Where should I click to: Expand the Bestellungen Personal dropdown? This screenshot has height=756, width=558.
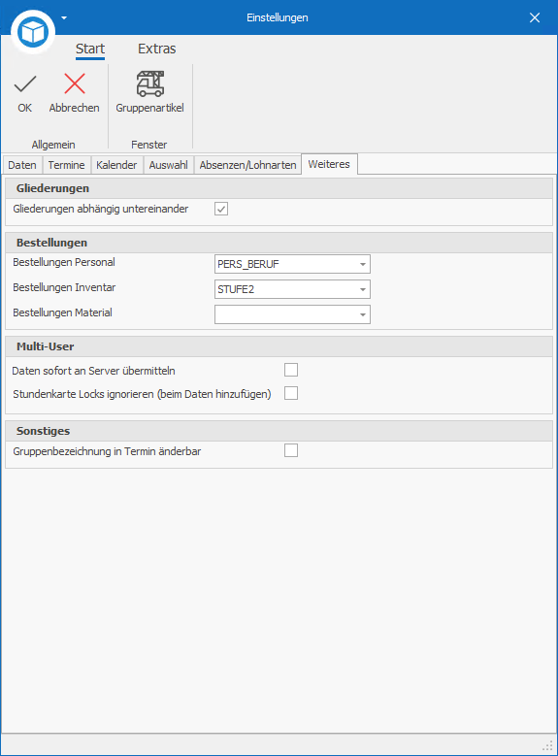[x=363, y=264]
